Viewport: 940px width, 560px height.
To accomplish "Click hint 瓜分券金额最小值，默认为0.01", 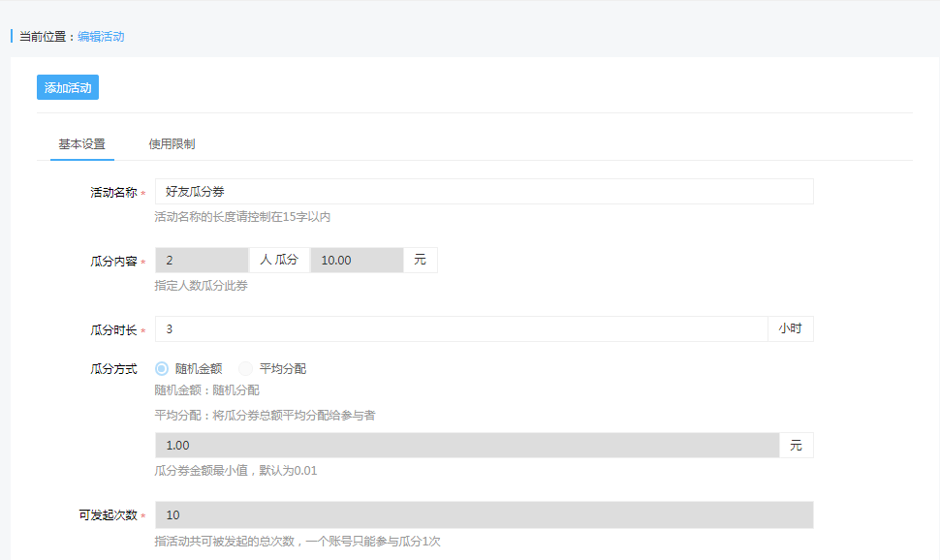I will 235,471.
